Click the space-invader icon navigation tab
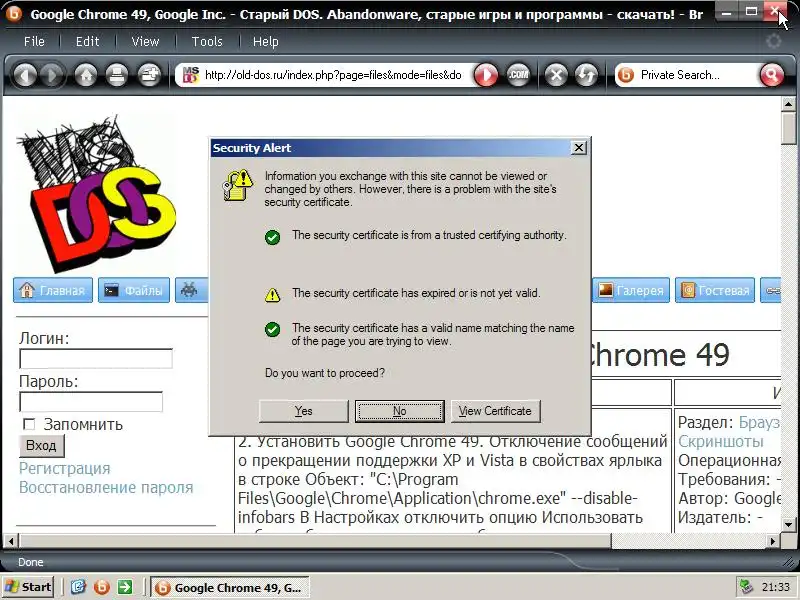Screen dimensions: 800x600 click(x=192, y=290)
